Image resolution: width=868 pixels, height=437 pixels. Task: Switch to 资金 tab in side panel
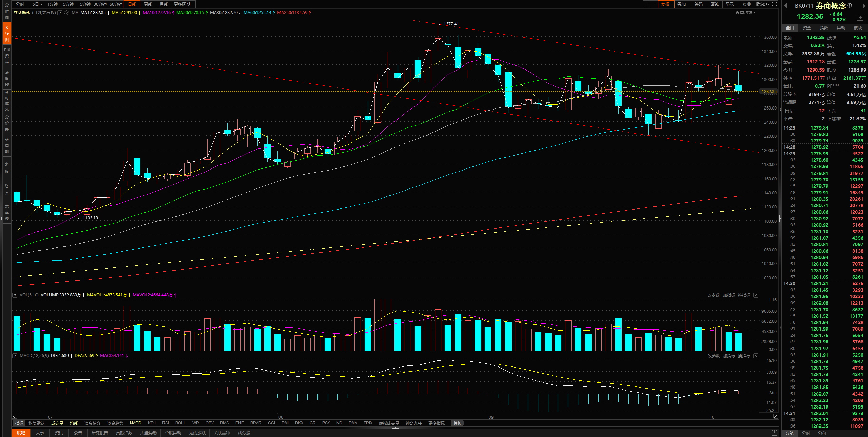[x=807, y=28]
